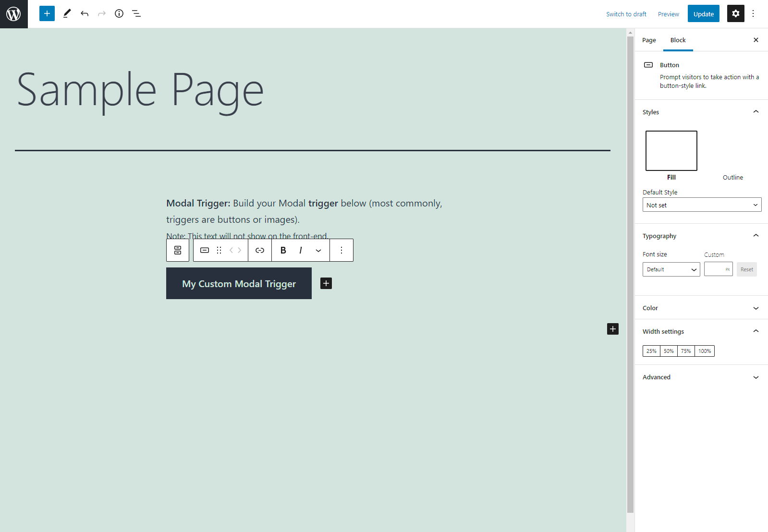
Task: Click the Switch to draft link
Action: pos(626,14)
